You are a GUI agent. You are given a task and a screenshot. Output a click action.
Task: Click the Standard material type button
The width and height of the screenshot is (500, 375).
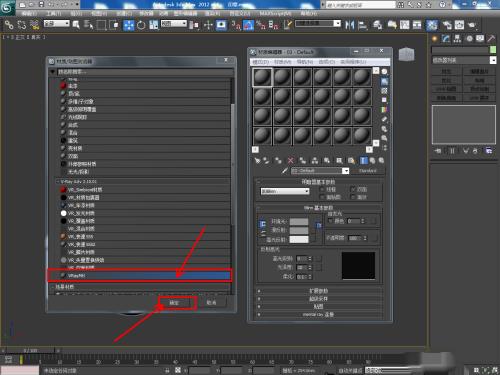pyautogui.click(x=368, y=171)
